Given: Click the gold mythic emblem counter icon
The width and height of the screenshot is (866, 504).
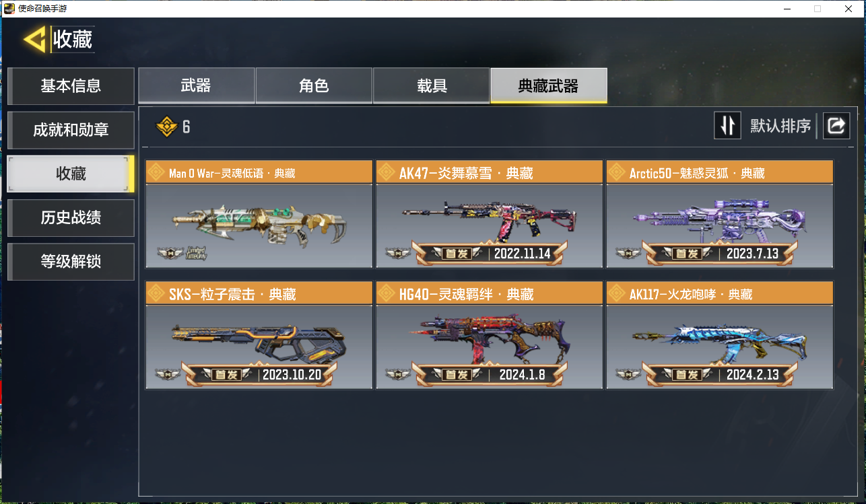Looking at the screenshot, I should tap(166, 127).
